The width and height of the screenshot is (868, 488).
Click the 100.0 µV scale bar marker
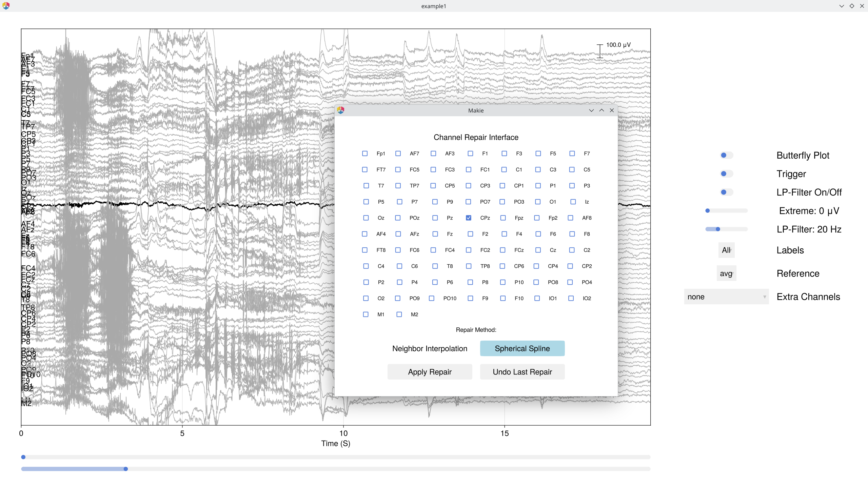[600, 51]
